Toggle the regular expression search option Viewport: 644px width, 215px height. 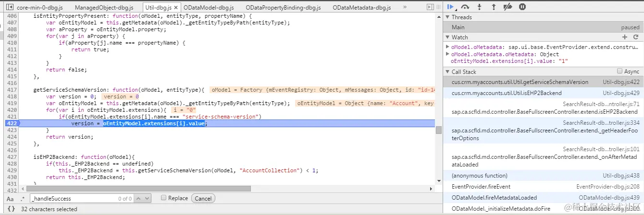tap(22, 199)
